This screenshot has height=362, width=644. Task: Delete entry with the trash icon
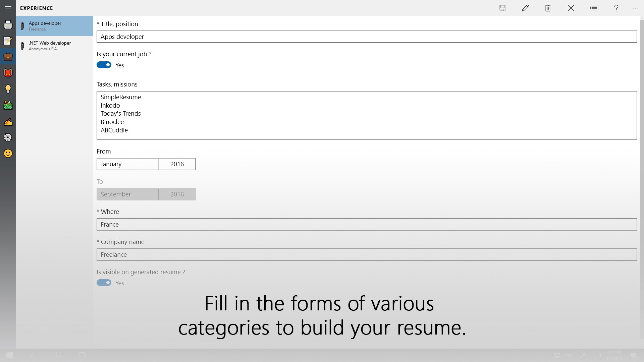548,8
